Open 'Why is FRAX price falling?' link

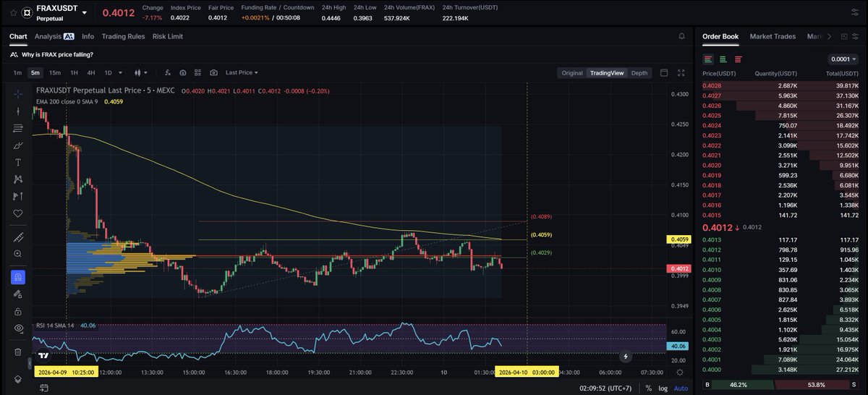[x=57, y=54]
